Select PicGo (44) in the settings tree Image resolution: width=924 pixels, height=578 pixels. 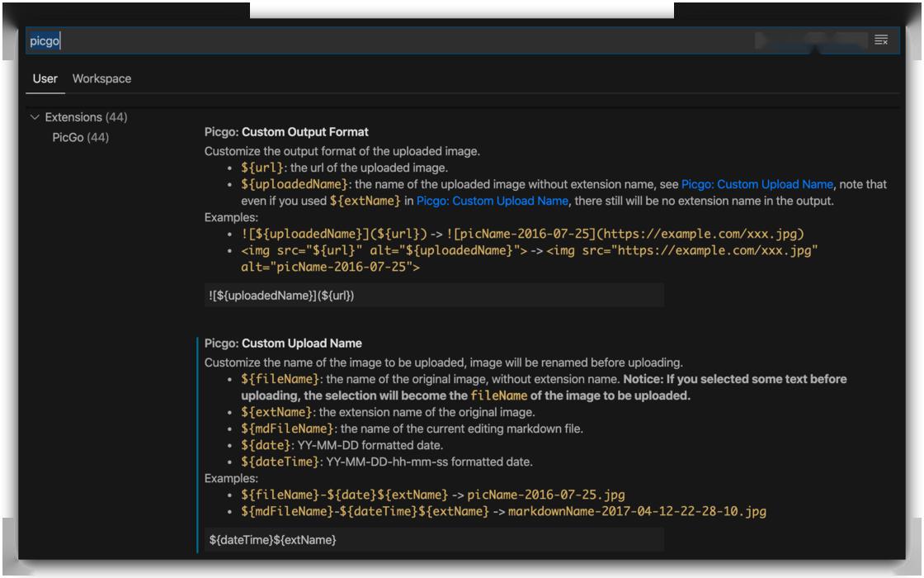(80, 138)
